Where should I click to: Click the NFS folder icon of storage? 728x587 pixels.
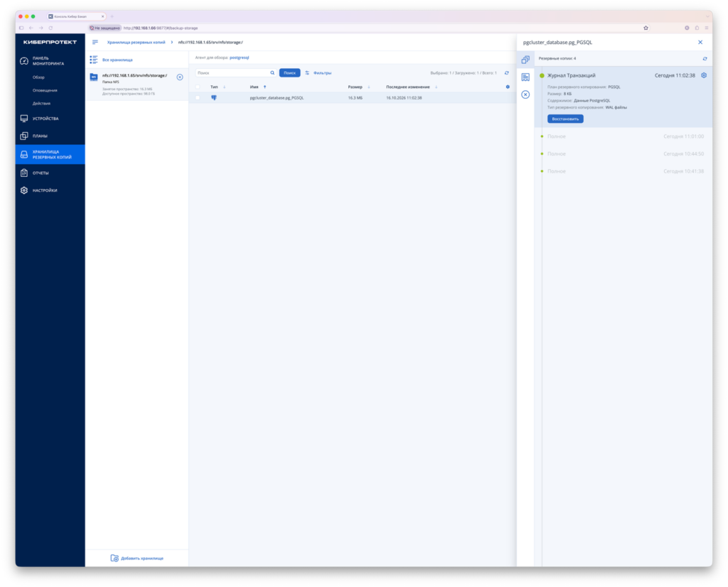pos(94,77)
